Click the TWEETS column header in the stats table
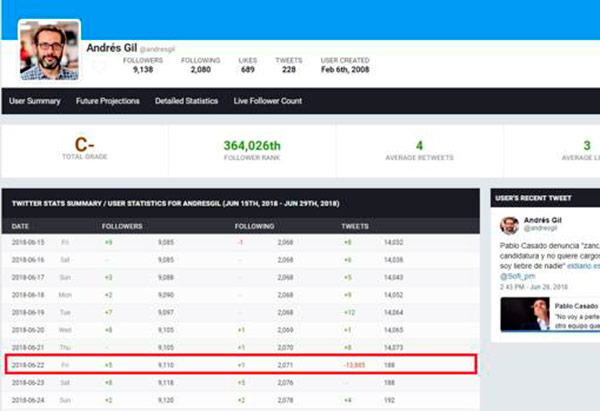 (x=355, y=227)
